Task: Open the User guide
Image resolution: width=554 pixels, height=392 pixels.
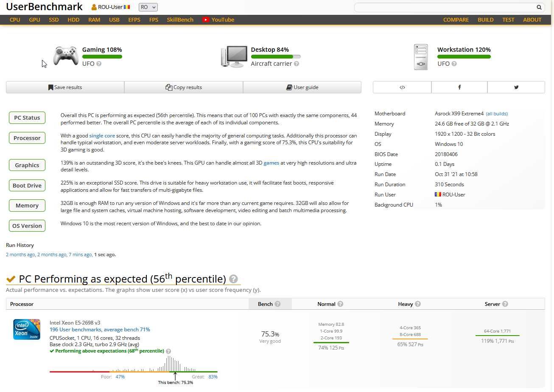Action: point(302,87)
